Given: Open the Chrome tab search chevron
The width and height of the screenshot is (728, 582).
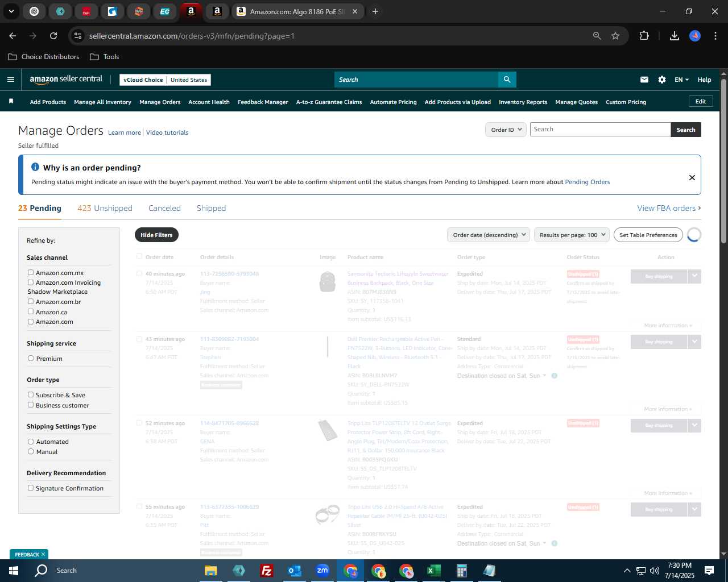Looking at the screenshot, I should point(11,11).
